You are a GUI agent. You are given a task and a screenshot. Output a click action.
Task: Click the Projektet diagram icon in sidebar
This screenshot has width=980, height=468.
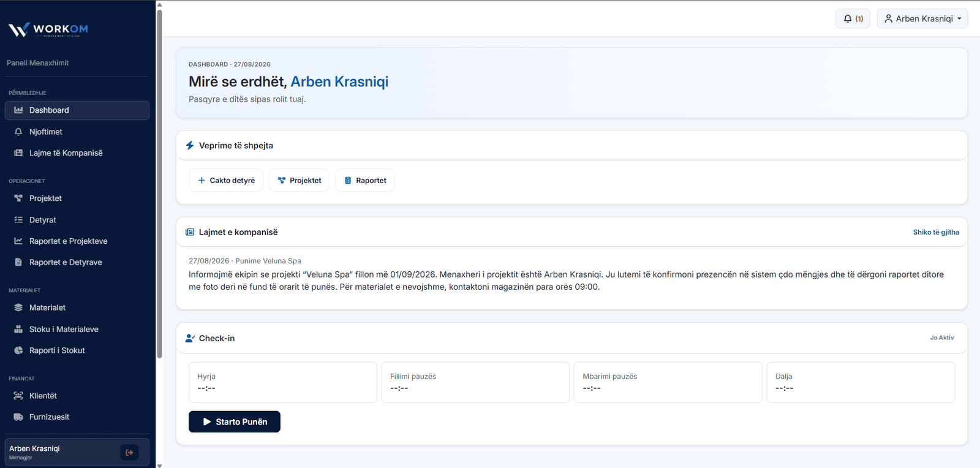tap(18, 198)
